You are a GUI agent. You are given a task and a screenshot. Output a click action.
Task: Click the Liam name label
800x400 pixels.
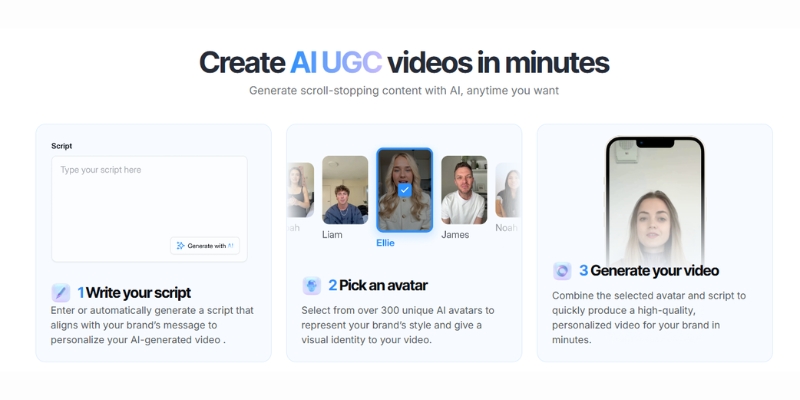[332, 235]
